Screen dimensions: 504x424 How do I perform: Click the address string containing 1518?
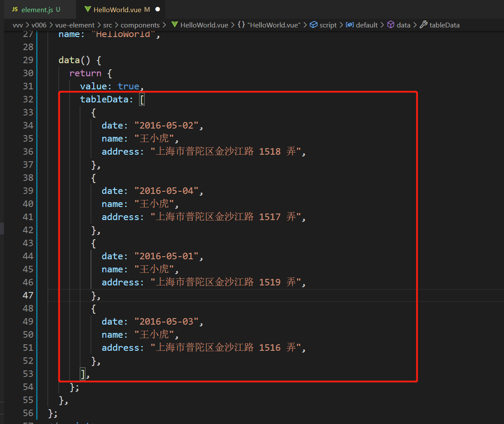[225, 151]
